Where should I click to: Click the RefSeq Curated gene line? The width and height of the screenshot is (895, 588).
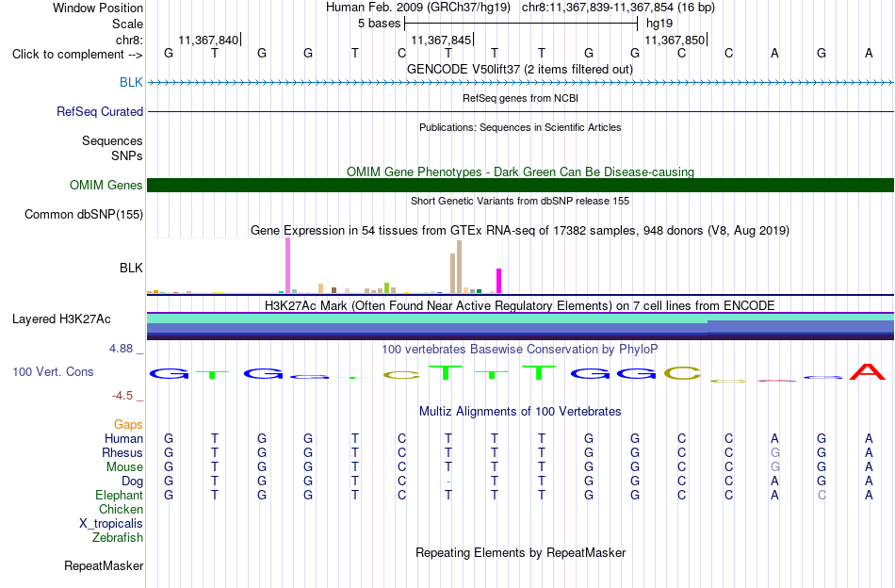pos(520,112)
